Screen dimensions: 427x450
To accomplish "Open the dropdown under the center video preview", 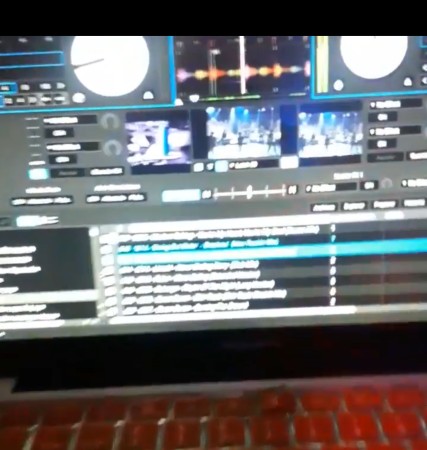I will click(253, 165).
